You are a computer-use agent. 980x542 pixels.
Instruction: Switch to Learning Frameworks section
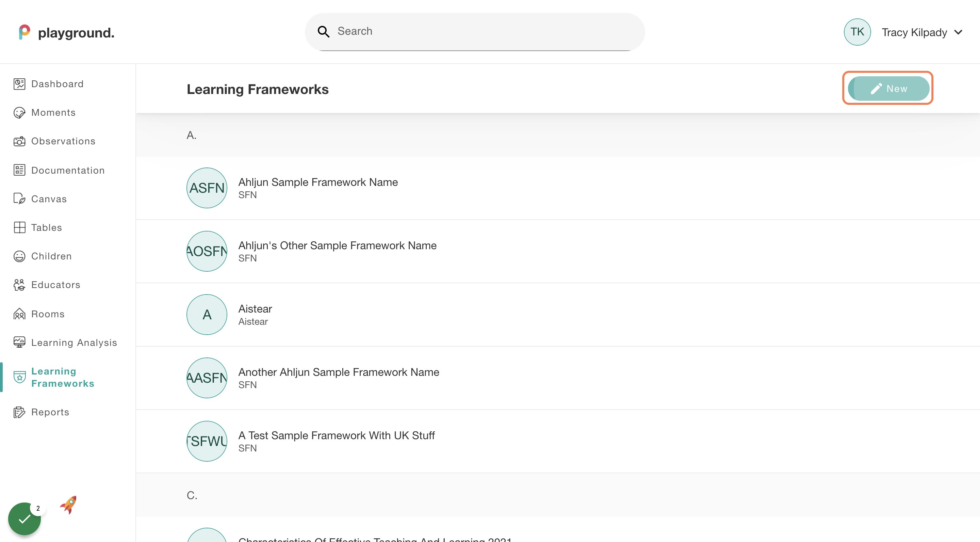click(63, 377)
